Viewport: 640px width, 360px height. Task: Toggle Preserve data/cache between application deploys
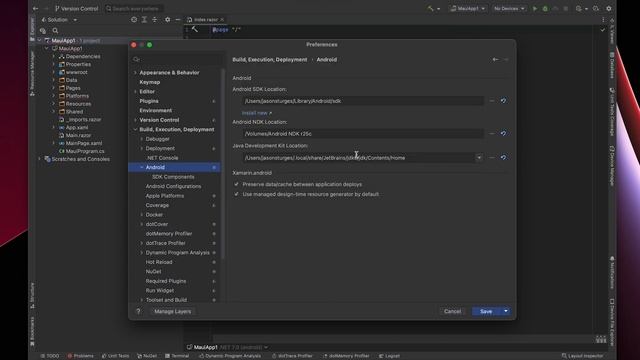236,184
